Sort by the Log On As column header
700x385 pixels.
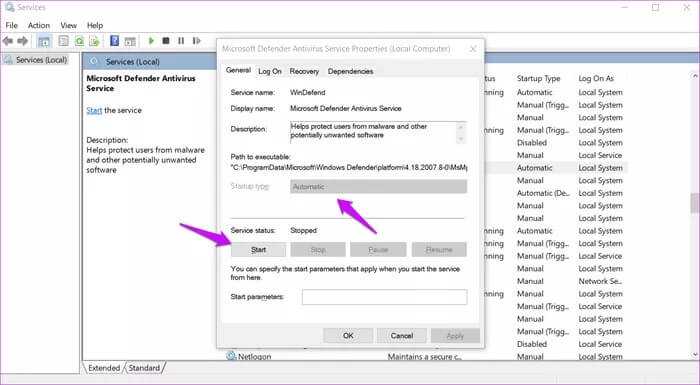point(596,78)
